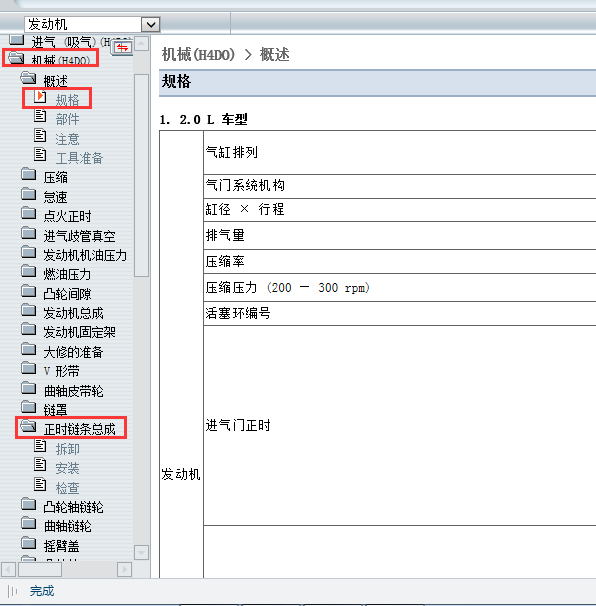Click the 大修的准备 folder icon
The height and width of the screenshot is (606, 596).
click(x=28, y=349)
